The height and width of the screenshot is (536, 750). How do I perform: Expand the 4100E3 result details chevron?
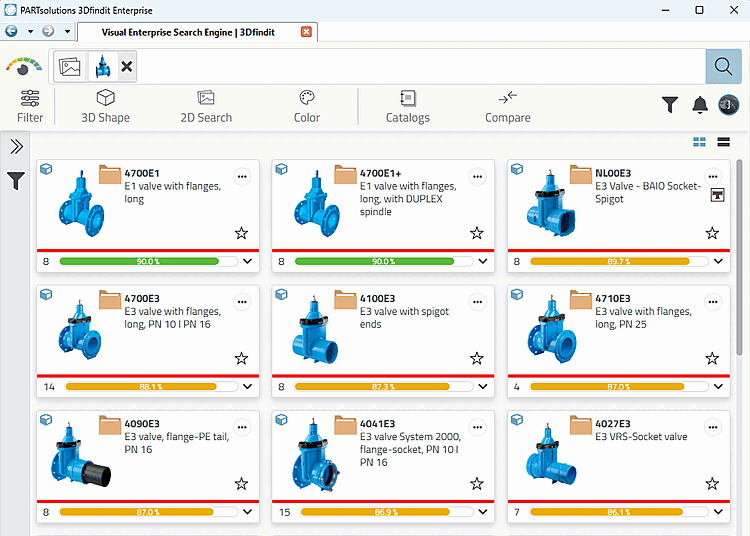tap(483, 387)
